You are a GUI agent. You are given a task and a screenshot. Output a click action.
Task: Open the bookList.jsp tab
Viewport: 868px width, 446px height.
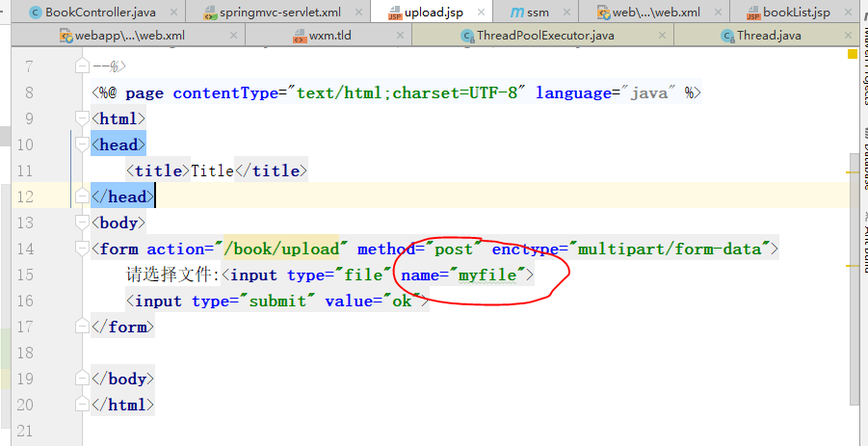[797, 13]
